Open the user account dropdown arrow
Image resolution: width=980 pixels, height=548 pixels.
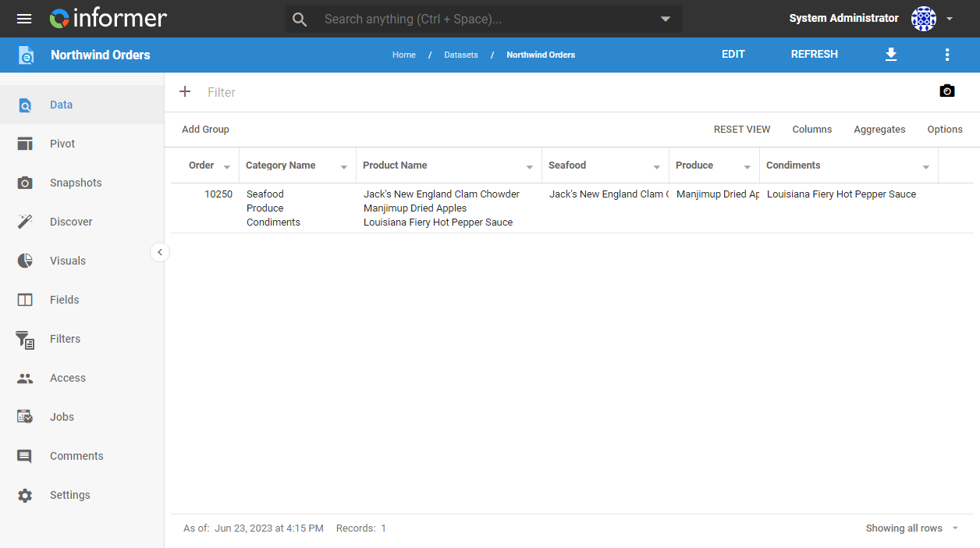950,19
